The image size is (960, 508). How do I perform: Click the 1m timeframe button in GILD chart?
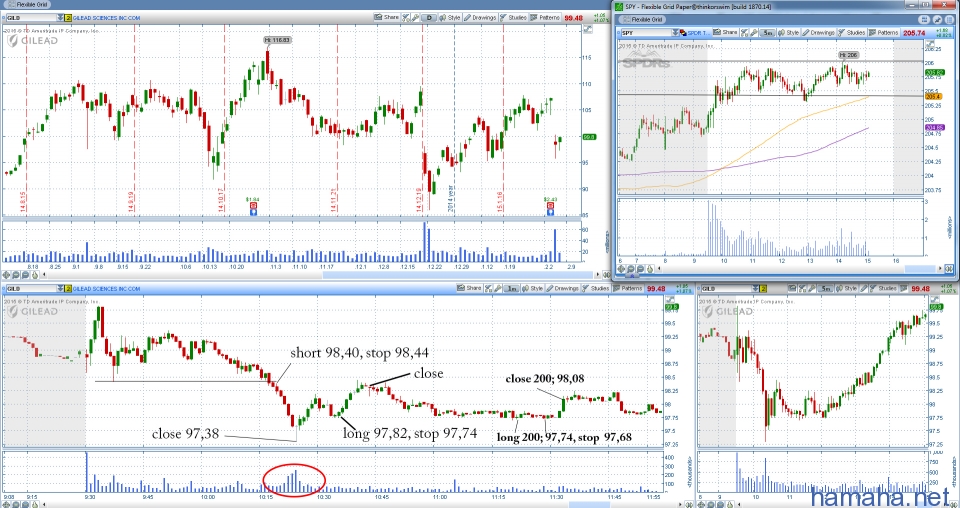(512, 288)
